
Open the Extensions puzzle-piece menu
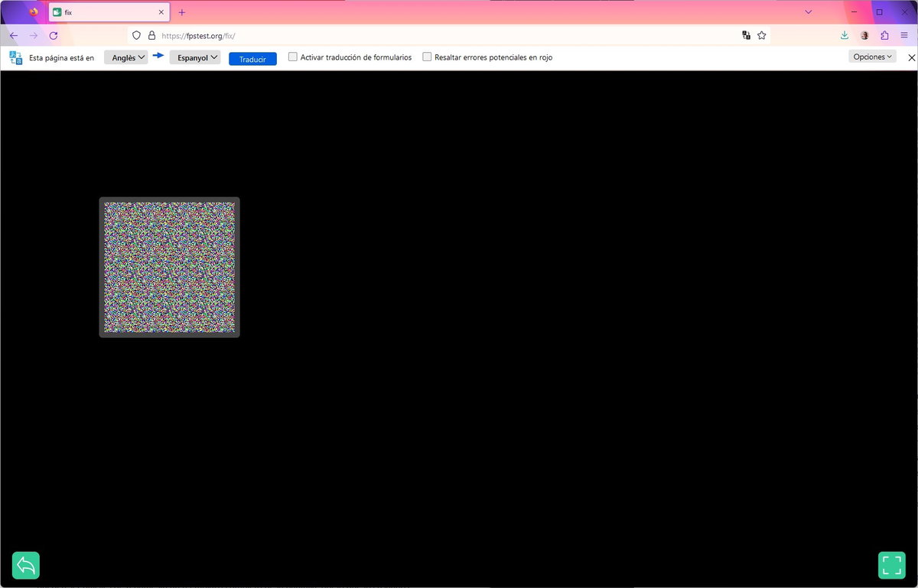pos(885,35)
